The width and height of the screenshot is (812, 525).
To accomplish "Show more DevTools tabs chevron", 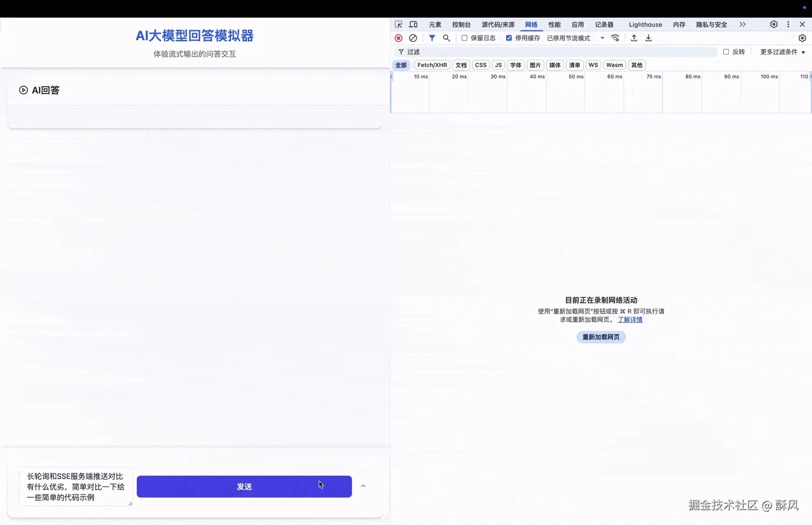I will (742, 24).
